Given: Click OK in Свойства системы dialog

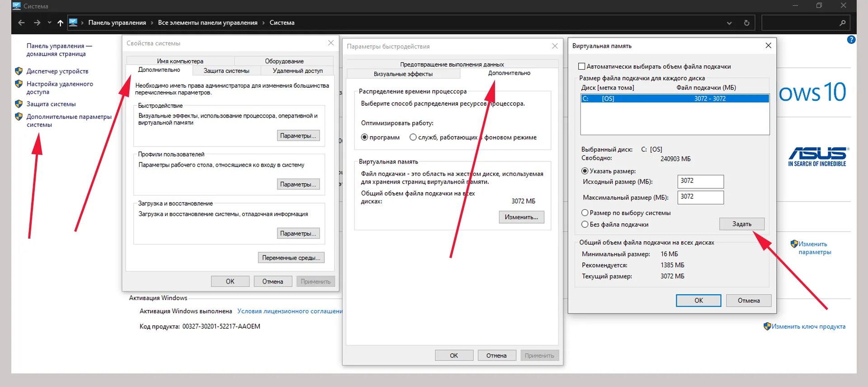Looking at the screenshot, I should (x=230, y=281).
